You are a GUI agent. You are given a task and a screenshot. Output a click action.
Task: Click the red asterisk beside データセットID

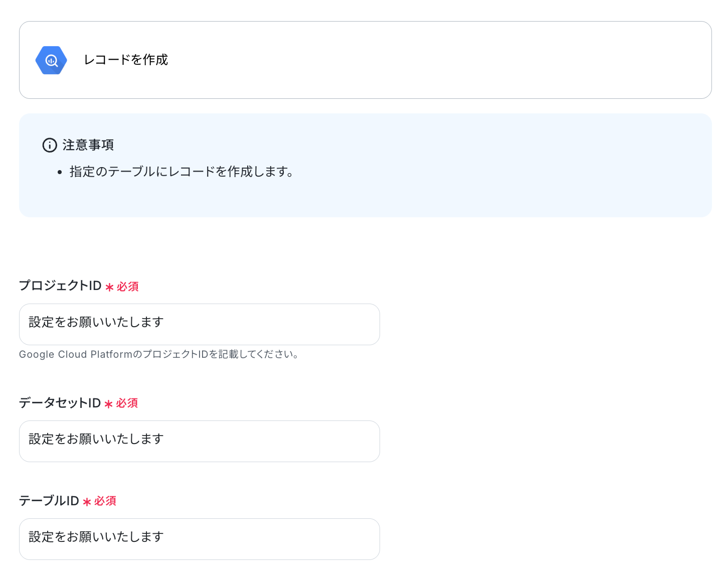click(x=108, y=404)
